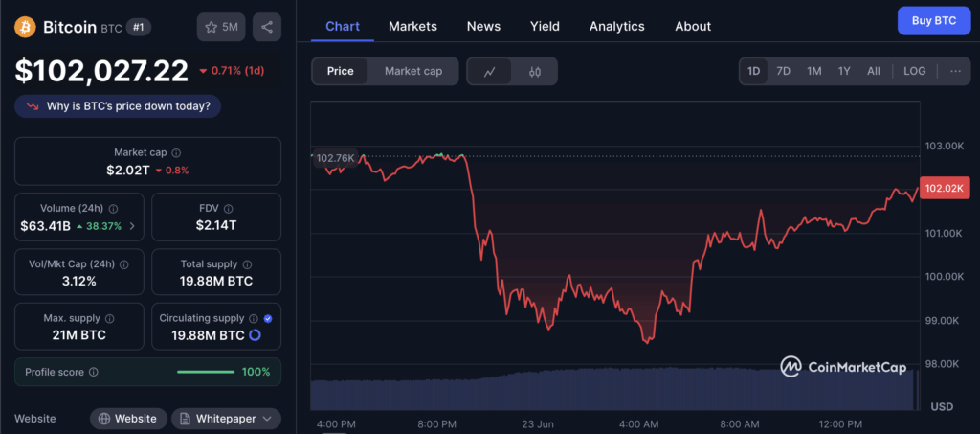The width and height of the screenshot is (980, 434).
Task: Click the Bitcoin logo icon
Action: tap(26, 27)
